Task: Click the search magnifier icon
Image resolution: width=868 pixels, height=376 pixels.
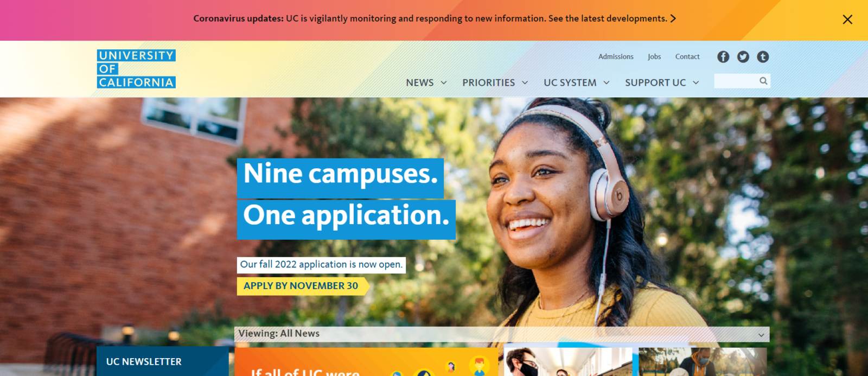Action: point(763,81)
